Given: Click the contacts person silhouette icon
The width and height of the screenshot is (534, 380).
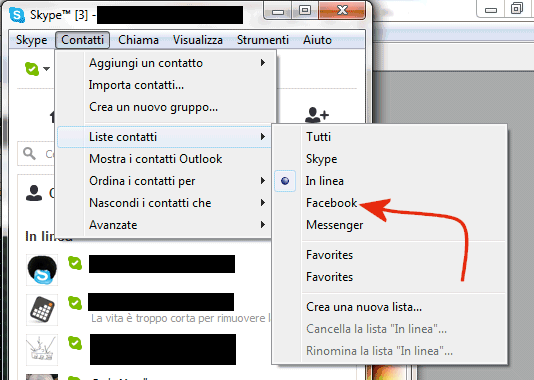Looking at the screenshot, I should coord(34,193).
